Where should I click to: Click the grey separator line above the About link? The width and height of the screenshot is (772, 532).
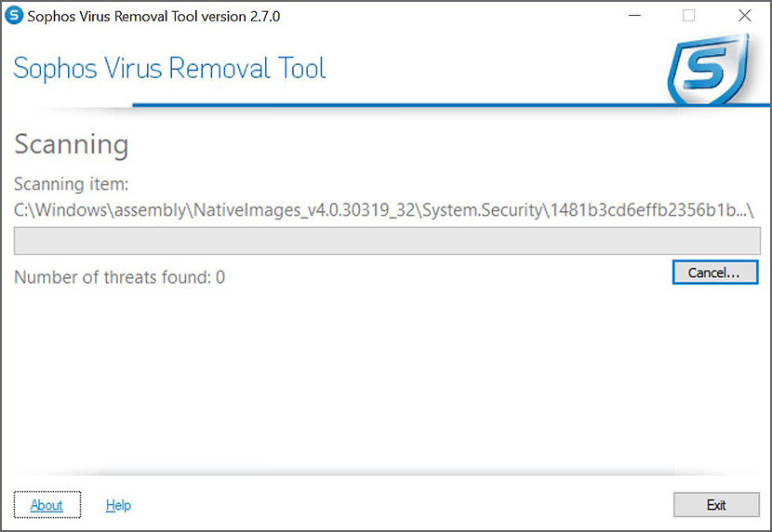tap(386, 472)
